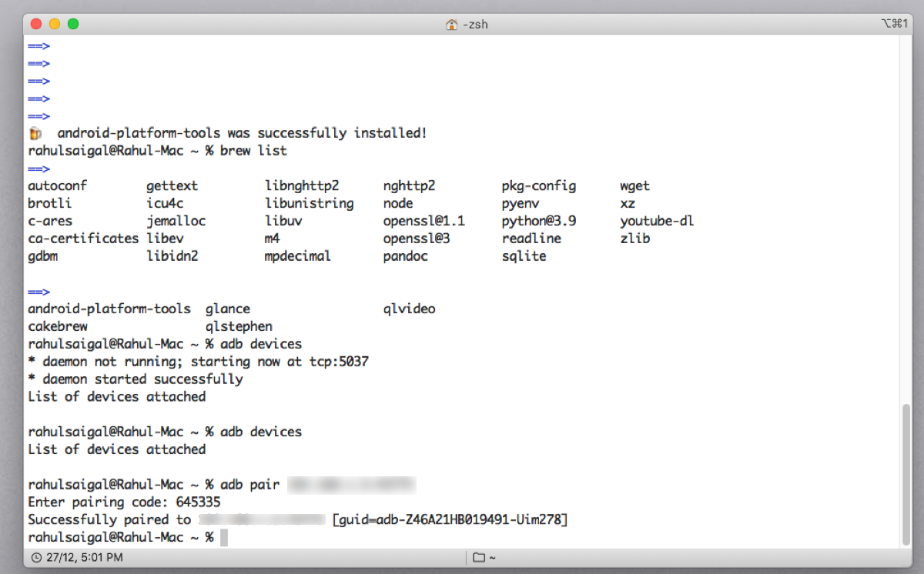Click 'android-platform-tools' in the cask list
The height and width of the screenshot is (574, 924).
(x=109, y=309)
